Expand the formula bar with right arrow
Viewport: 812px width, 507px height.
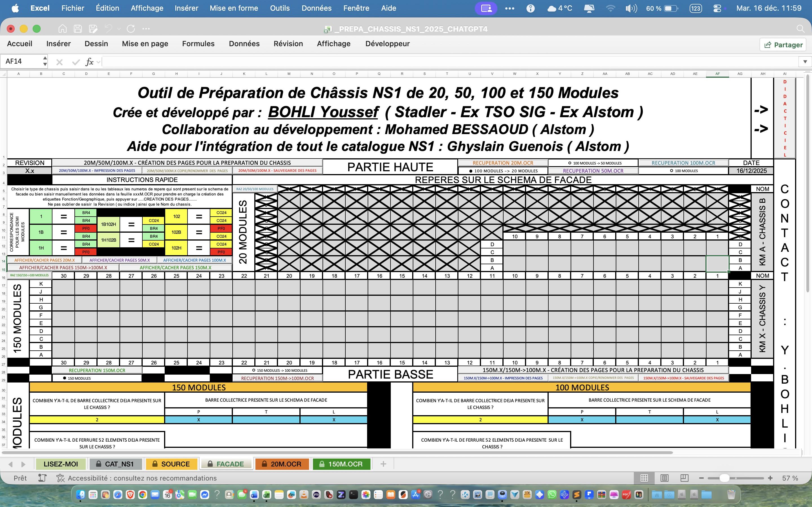[x=805, y=62]
